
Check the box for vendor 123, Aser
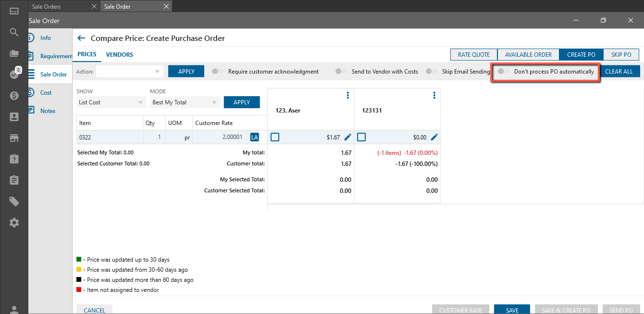[x=275, y=137]
